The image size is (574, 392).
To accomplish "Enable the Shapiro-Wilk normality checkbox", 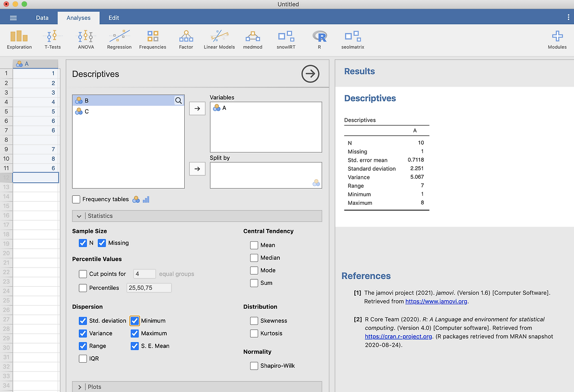I will (x=254, y=366).
